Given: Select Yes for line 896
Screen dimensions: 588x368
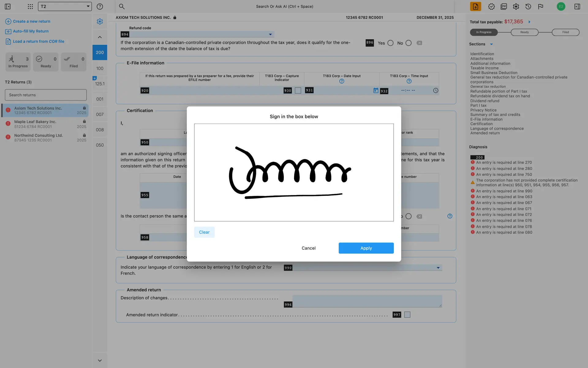Looking at the screenshot, I should [x=390, y=43].
